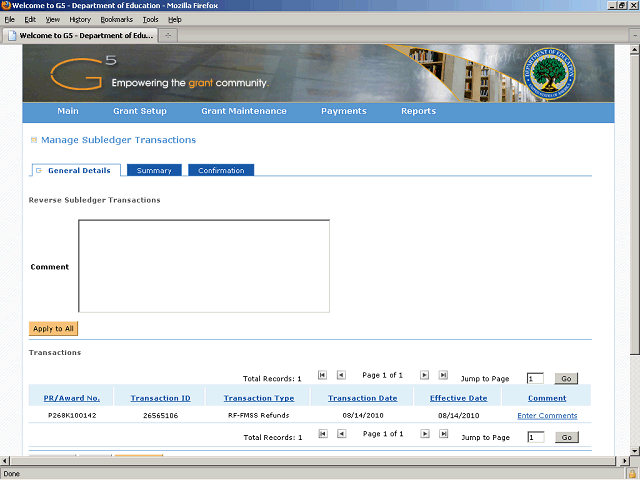
Task: Select the Welcome to G5 browser tab
Action: 80,36
